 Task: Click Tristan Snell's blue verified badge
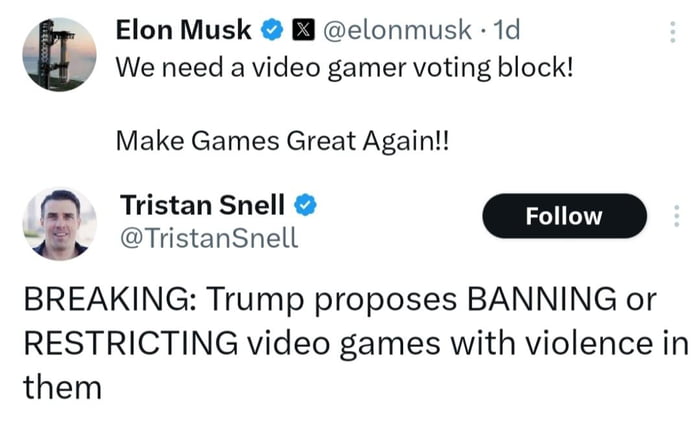pyautogui.click(x=306, y=206)
